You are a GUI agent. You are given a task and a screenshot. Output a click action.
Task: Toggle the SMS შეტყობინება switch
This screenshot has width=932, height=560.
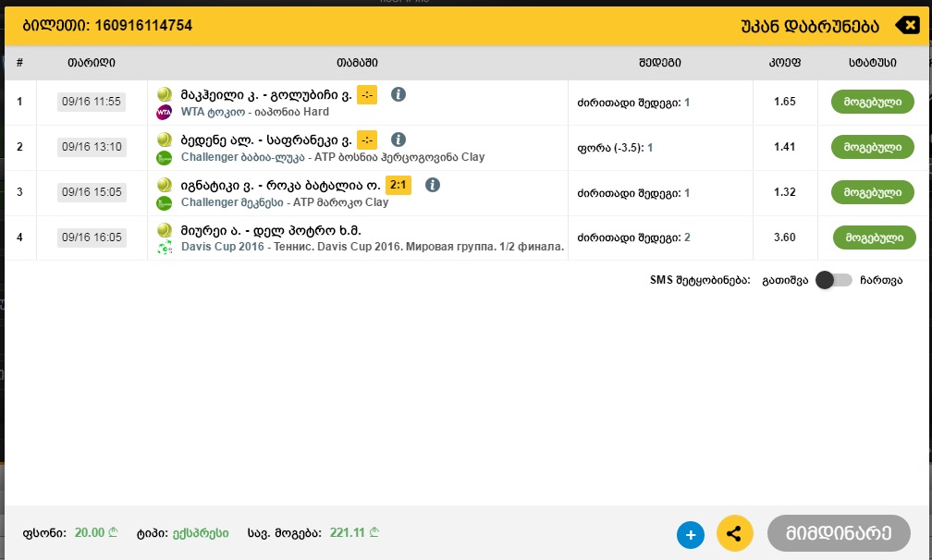(833, 280)
